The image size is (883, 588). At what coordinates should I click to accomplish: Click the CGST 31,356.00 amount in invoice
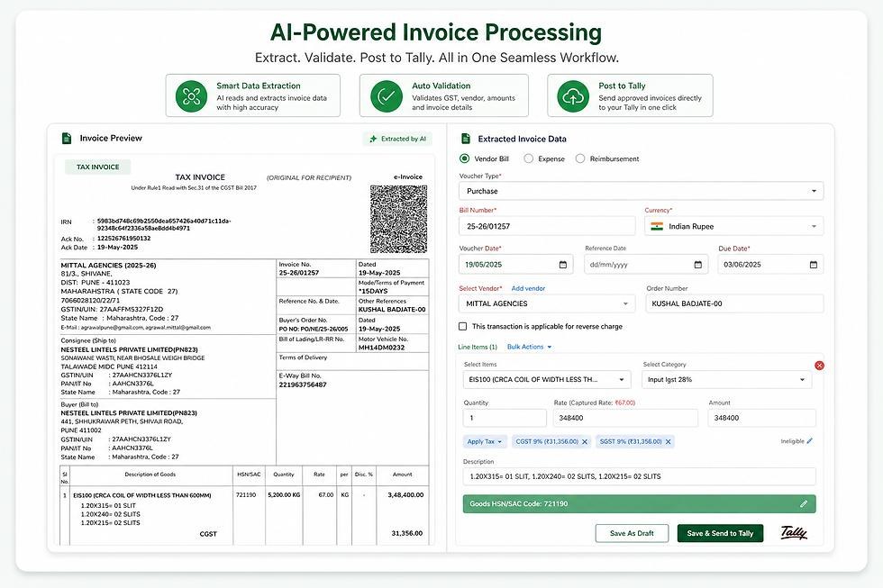point(407,533)
